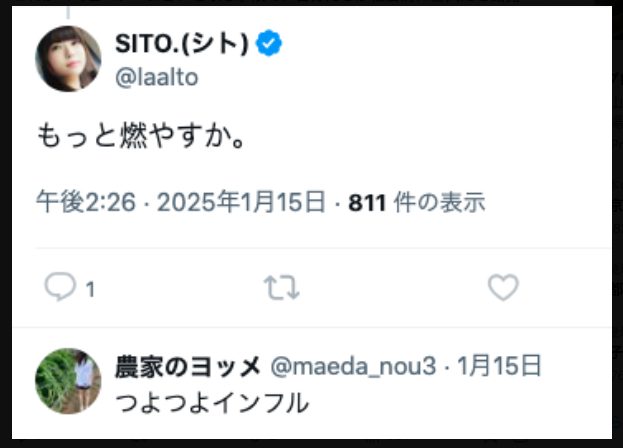Select the もっと燃やすか。 tweet text

coord(141,136)
